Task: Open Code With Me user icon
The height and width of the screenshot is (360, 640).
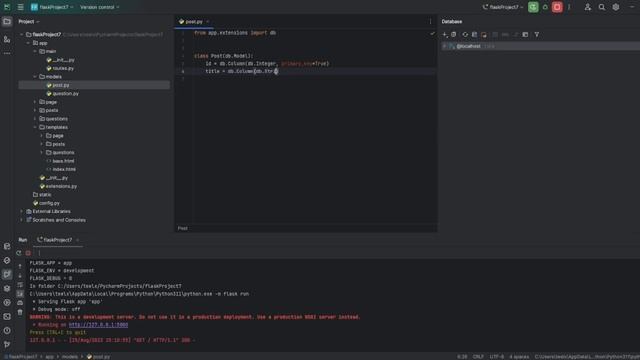Action: click(x=588, y=7)
